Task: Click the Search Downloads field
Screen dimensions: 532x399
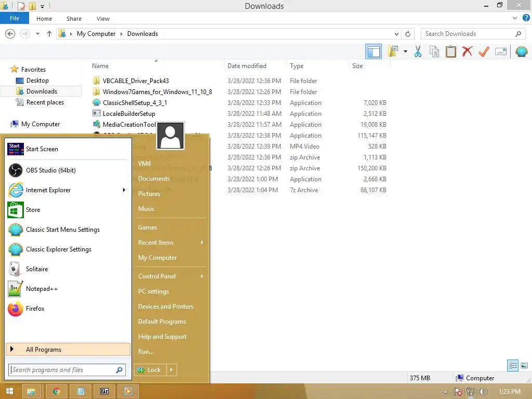Action: coord(473,34)
